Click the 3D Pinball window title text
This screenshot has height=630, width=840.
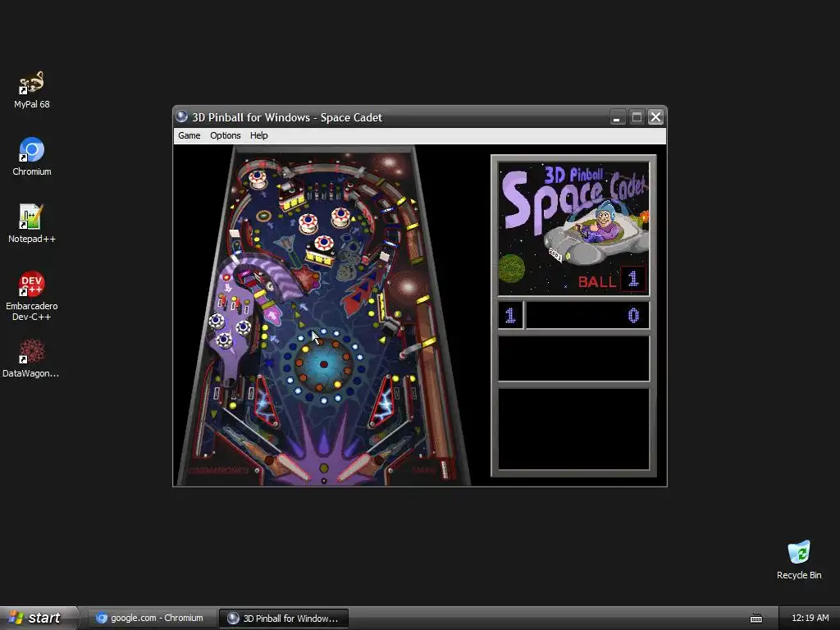(x=287, y=117)
